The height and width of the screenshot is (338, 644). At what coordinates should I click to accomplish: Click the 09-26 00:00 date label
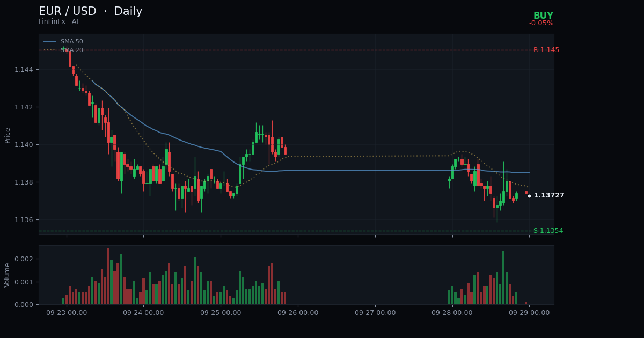(298, 313)
